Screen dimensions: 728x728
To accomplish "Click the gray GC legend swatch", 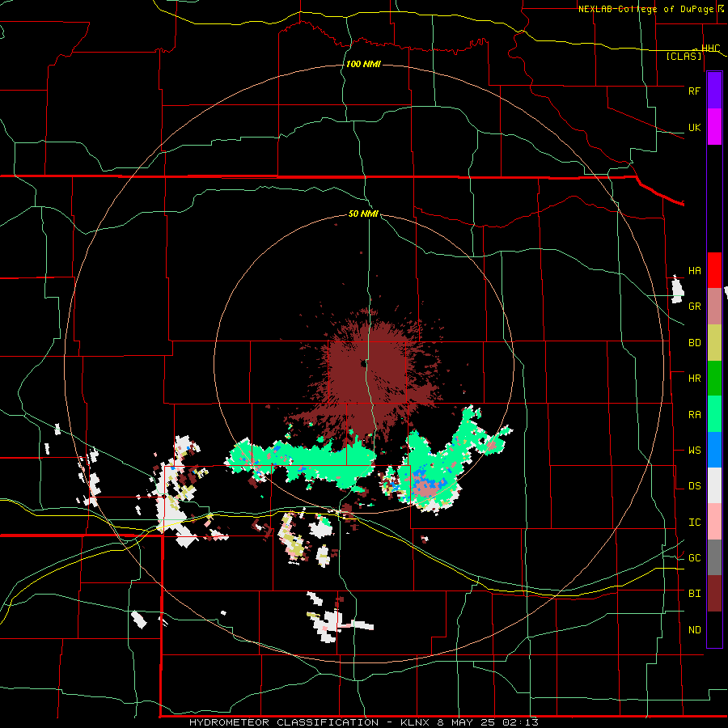I will (x=714, y=557).
